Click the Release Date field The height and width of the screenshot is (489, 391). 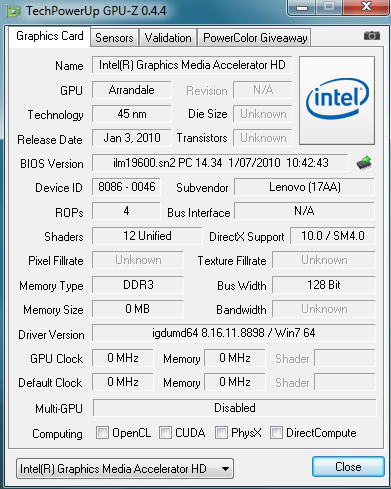coord(132,138)
